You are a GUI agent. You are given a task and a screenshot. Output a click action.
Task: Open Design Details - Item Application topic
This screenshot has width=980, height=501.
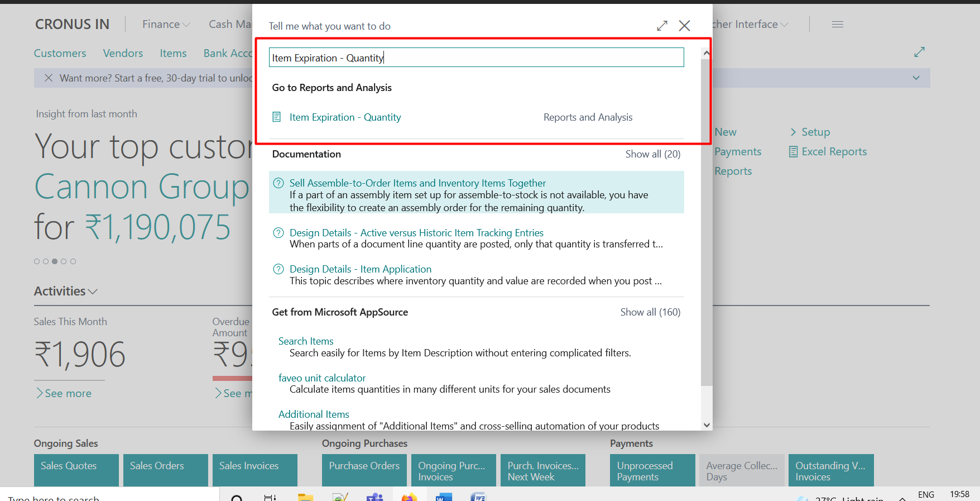[x=361, y=269]
